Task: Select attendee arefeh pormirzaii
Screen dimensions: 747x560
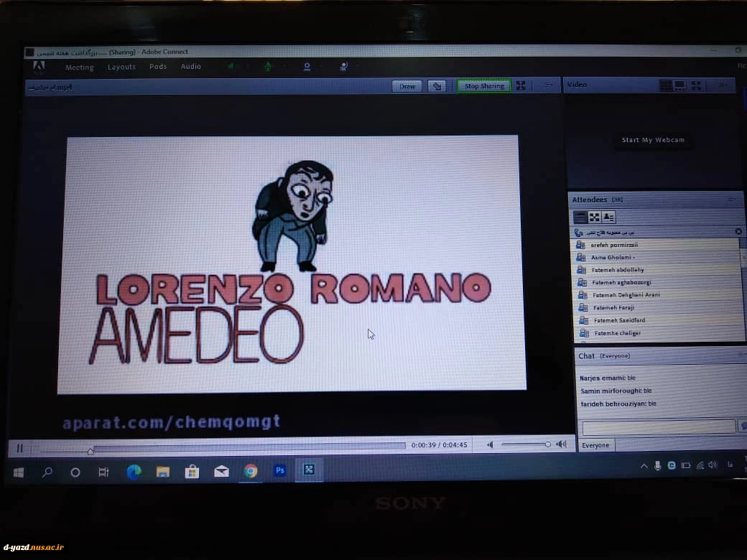Action: (x=656, y=245)
